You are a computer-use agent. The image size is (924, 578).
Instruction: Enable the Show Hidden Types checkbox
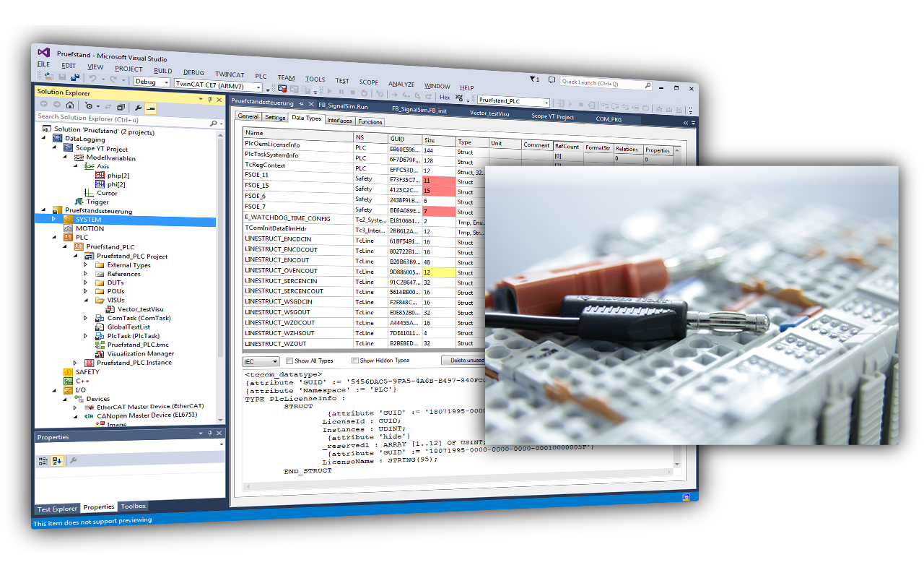pos(355,360)
